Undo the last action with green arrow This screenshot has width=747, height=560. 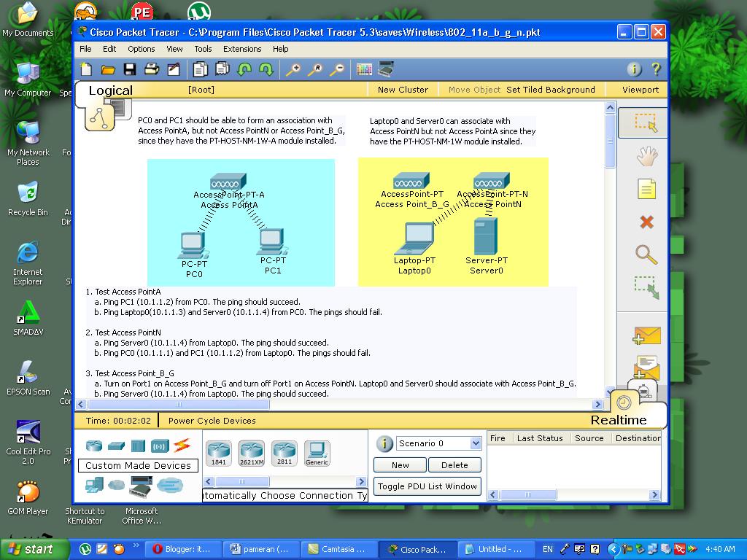(x=244, y=69)
